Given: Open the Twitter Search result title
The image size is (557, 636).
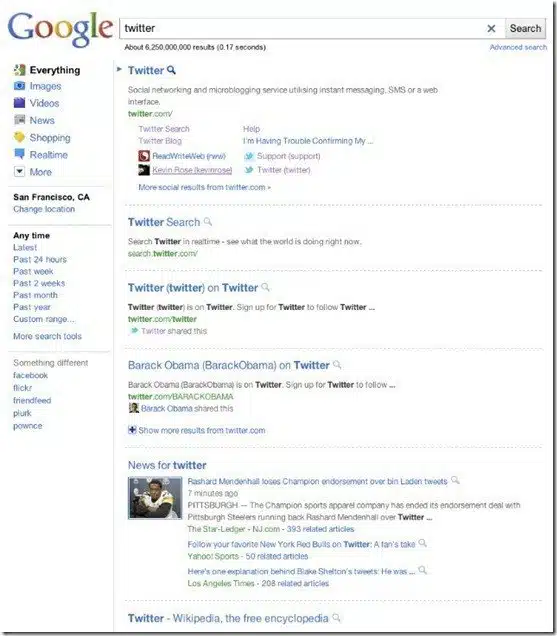Looking at the screenshot, I should (x=164, y=222).
